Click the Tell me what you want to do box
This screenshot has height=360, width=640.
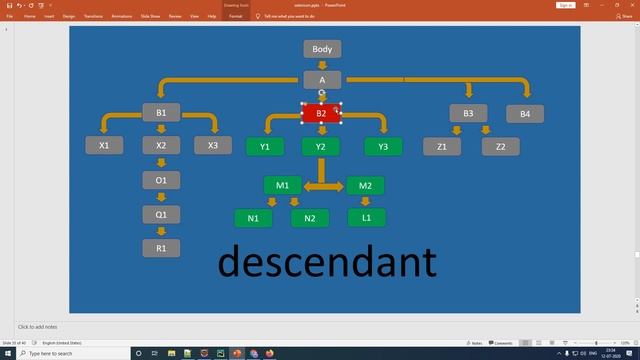pyautogui.click(x=289, y=16)
